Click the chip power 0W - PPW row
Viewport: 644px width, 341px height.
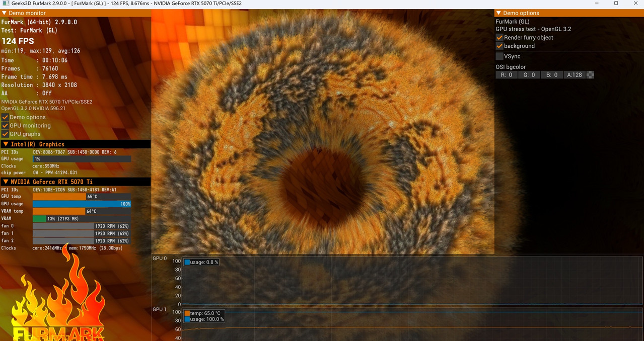click(39, 173)
